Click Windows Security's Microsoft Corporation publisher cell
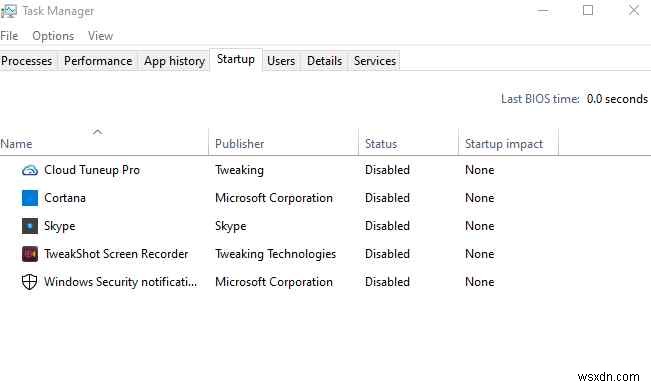 (274, 282)
